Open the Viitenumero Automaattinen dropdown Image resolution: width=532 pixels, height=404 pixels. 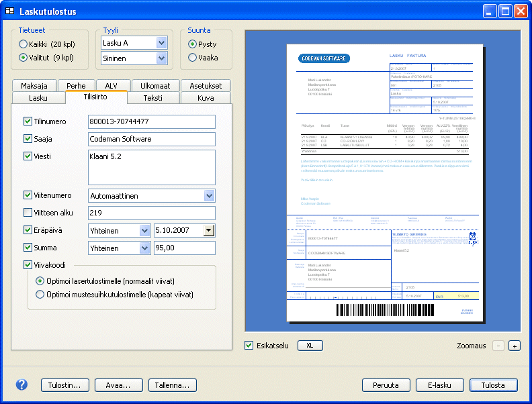[x=209, y=195]
